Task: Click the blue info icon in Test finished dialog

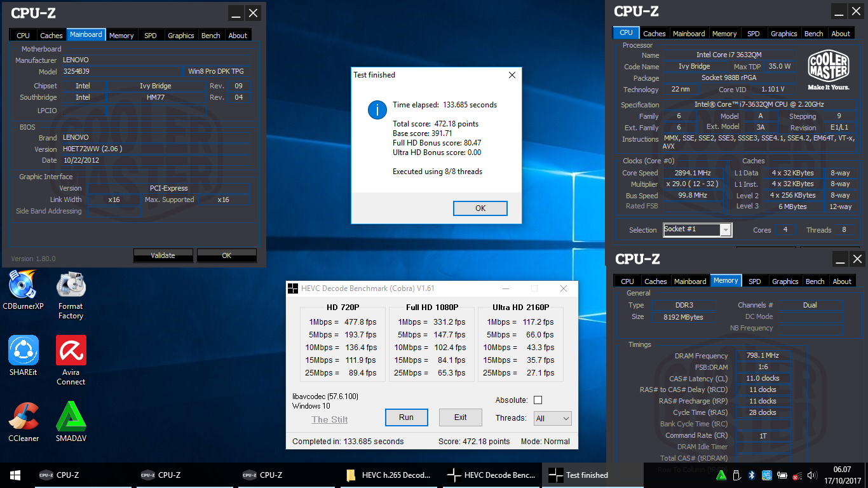Action: coord(377,109)
